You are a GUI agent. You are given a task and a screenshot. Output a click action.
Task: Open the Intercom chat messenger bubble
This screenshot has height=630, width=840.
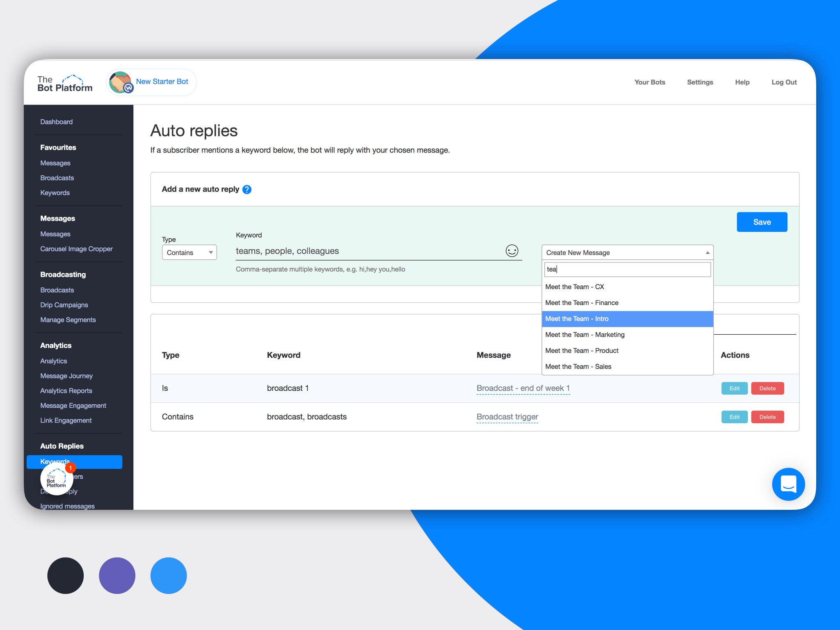pos(788,484)
